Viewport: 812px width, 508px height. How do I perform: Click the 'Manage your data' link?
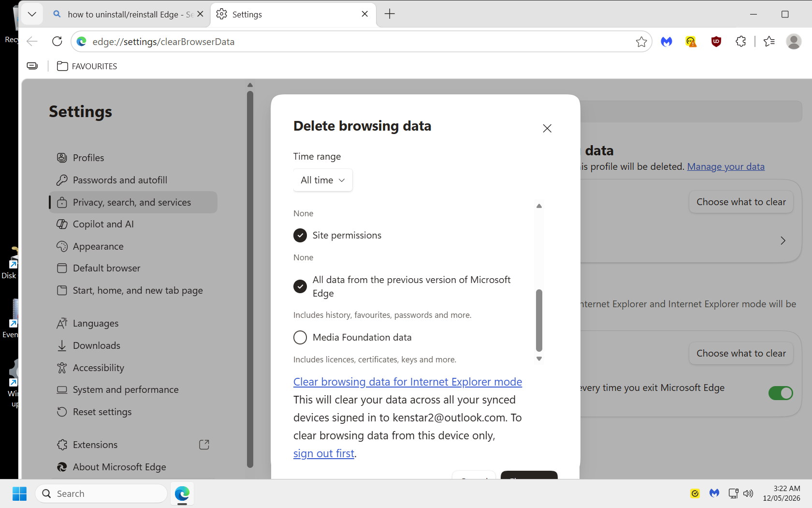(x=726, y=166)
